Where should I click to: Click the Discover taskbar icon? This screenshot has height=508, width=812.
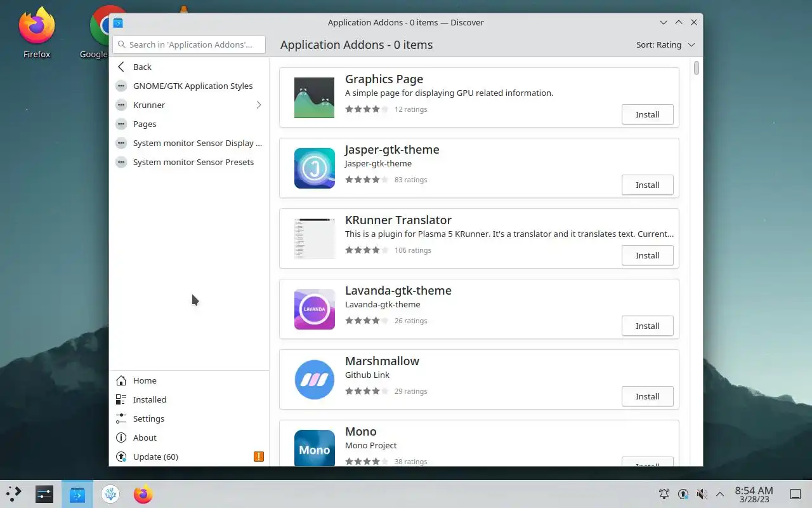point(77,494)
